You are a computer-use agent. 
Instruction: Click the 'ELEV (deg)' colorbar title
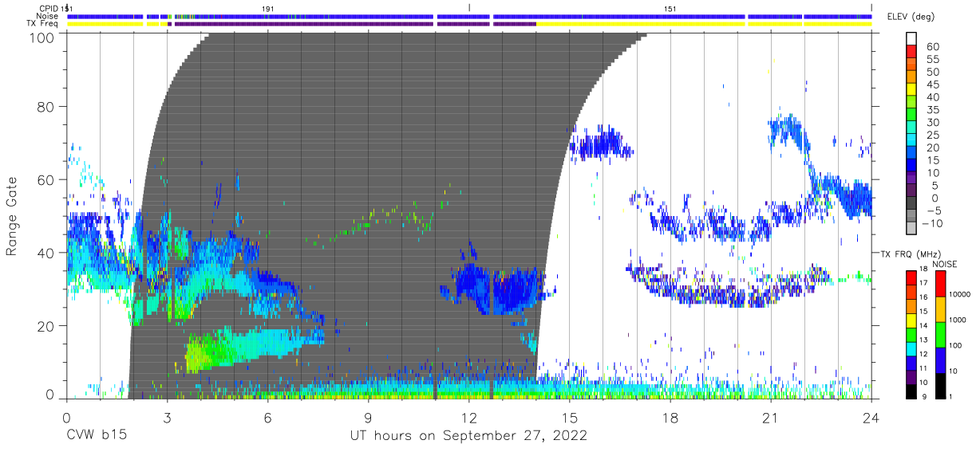(911, 17)
